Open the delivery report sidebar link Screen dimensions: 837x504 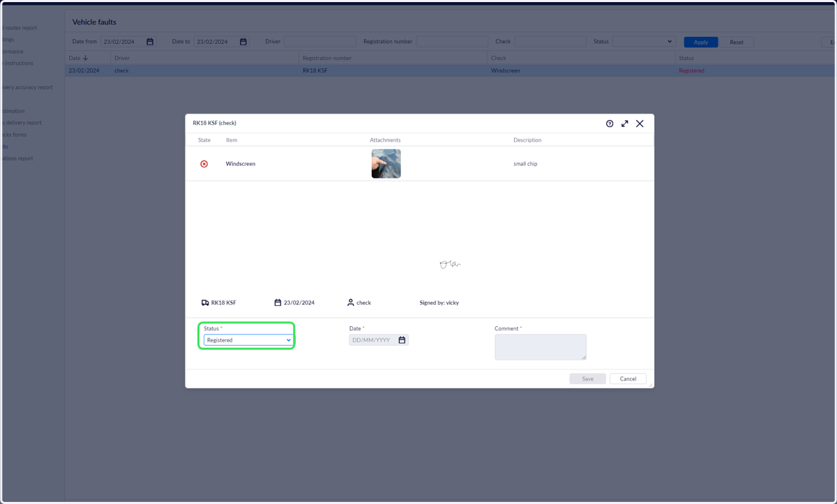click(x=22, y=123)
